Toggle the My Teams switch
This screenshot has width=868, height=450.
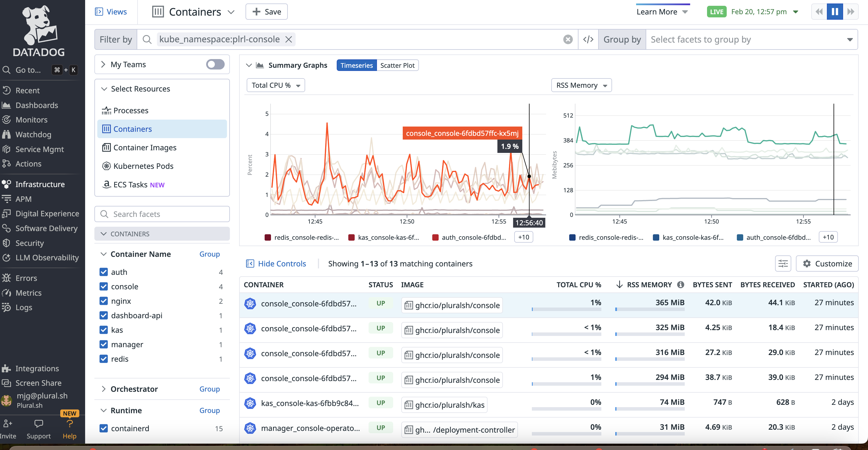[215, 64]
